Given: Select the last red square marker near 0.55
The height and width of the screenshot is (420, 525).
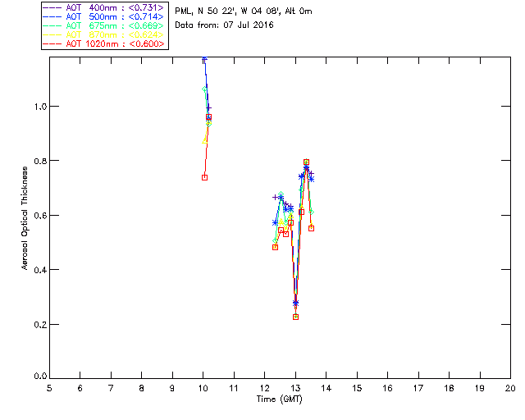Looking at the screenshot, I should pyautogui.click(x=312, y=228).
